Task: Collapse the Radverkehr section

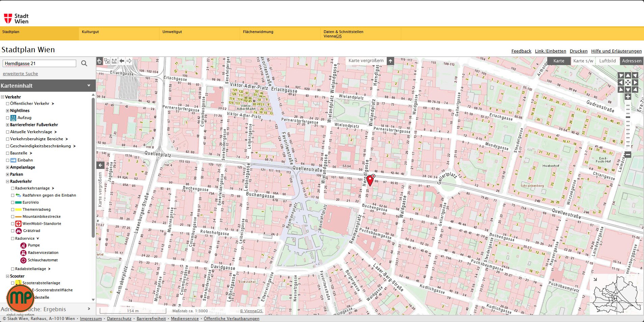Action: tap(7, 181)
